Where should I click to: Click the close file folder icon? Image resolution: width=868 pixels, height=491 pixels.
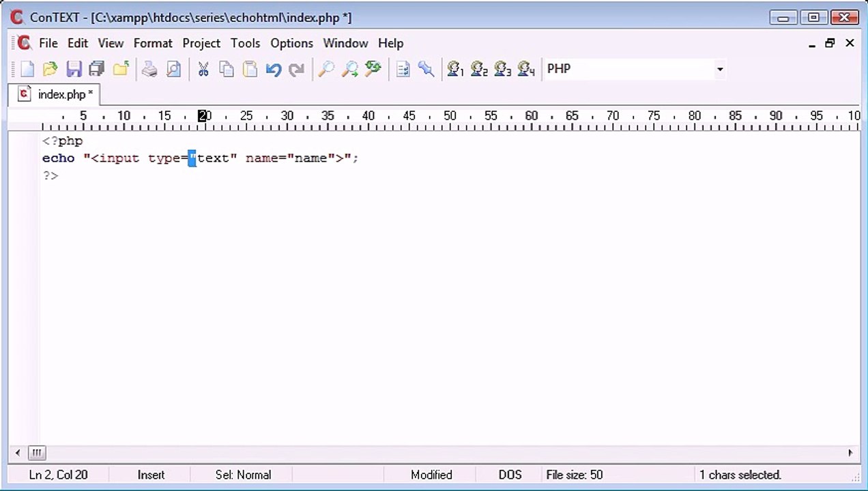tap(121, 69)
